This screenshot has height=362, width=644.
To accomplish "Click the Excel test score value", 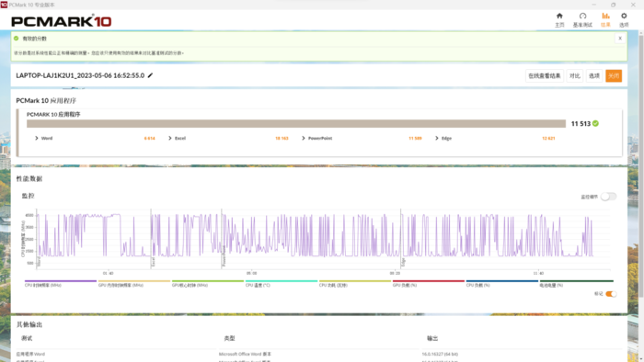I will coord(282,138).
